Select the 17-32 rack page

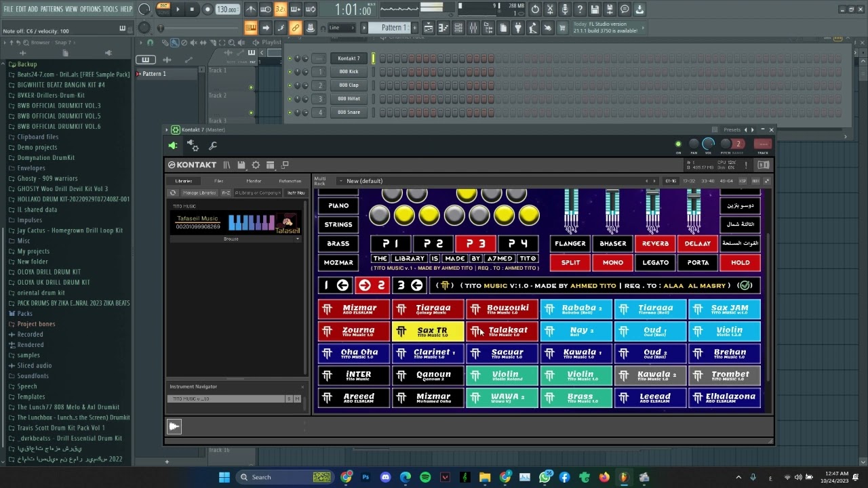(x=689, y=181)
